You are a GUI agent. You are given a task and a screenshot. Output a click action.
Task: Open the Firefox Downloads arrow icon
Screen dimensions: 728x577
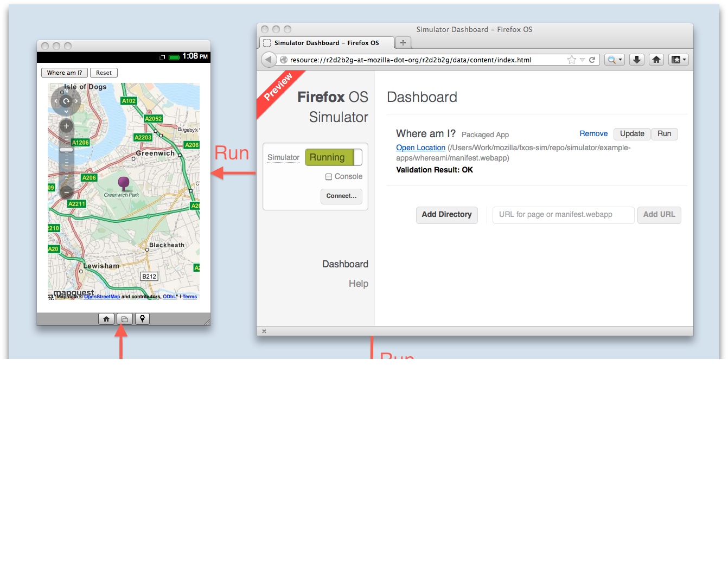click(x=637, y=60)
